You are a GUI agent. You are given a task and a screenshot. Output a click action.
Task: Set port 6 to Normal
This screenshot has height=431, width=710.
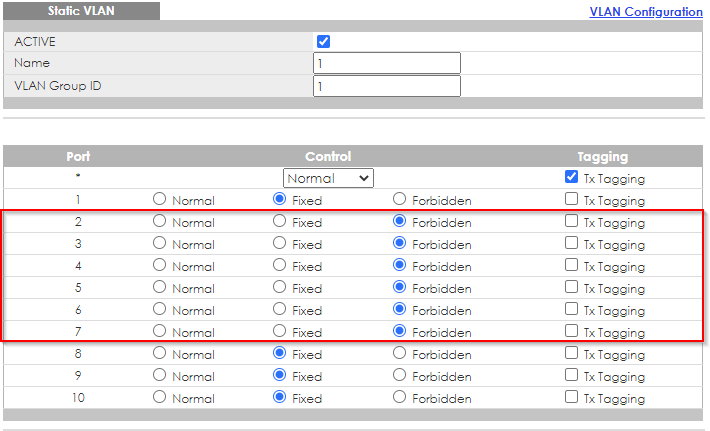160,309
